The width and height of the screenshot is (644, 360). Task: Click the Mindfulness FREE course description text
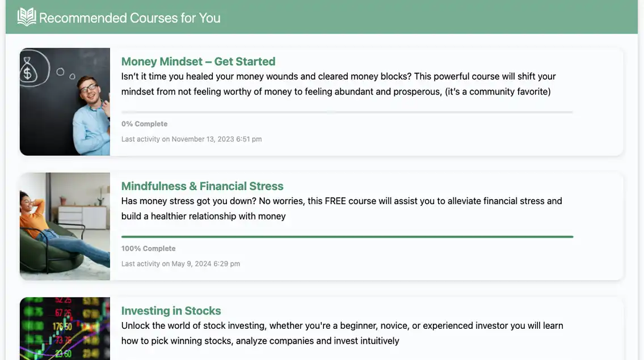(342, 209)
